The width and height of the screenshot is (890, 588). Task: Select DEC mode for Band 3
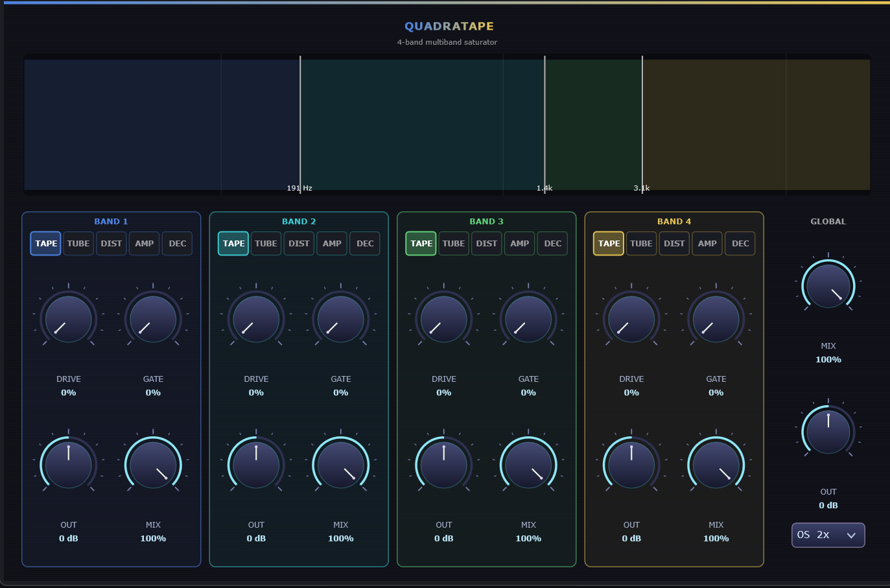pos(553,244)
